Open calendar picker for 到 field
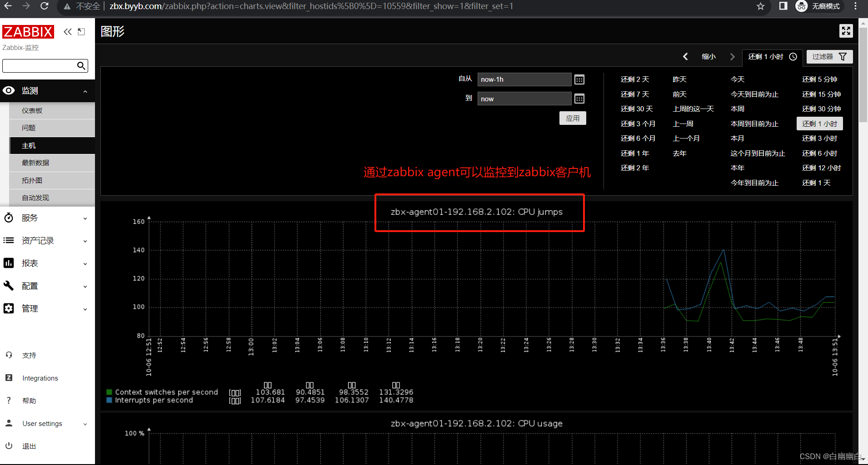This screenshot has width=868, height=465. pos(579,99)
